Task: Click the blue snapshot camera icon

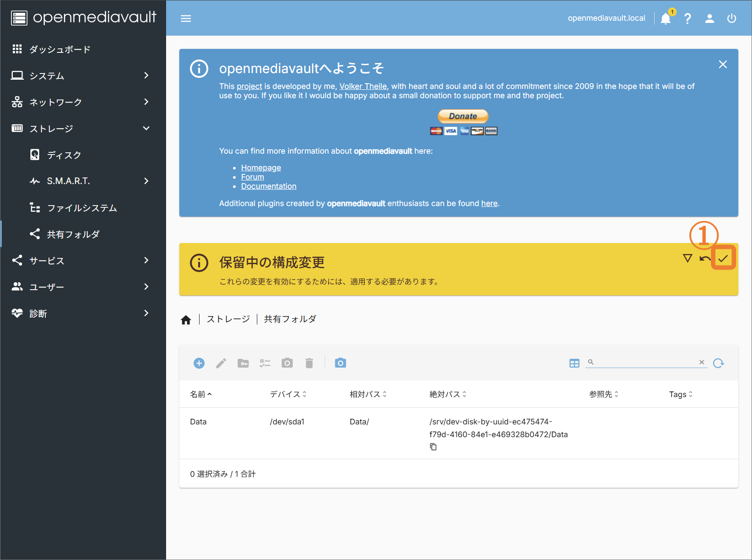Action: tap(341, 363)
